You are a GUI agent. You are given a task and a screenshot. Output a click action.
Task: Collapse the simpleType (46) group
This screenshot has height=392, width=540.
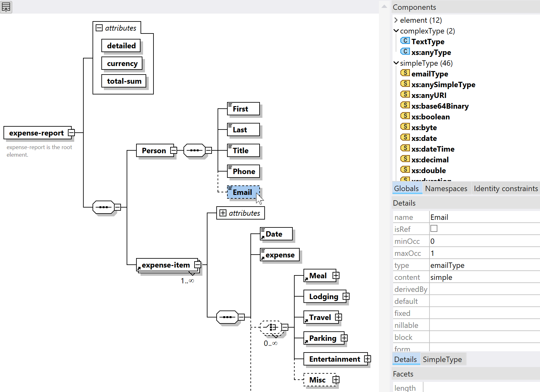[x=396, y=63]
